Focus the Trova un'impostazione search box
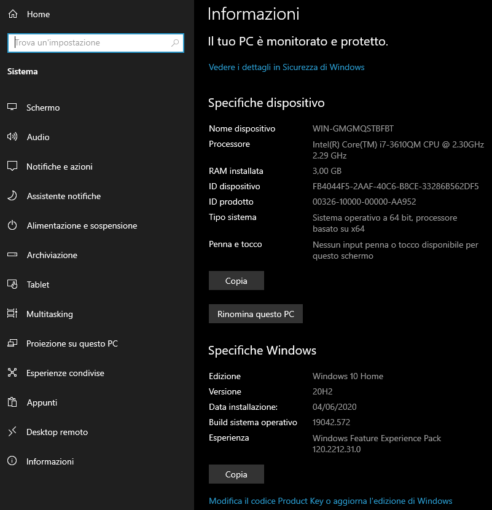 pyautogui.click(x=96, y=43)
